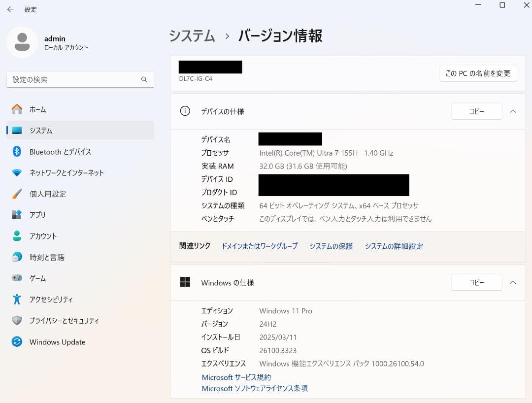The image size is (532, 403).
Task: Collapse the Windows の仕様 section
Action: click(512, 282)
